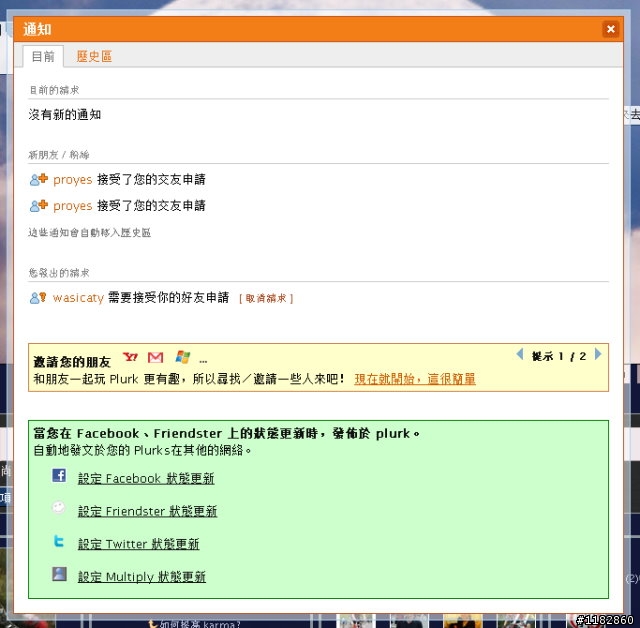Image resolution: width=640 pixels, height=628 pixels.
Task: Click the Windows Live invite icon
Action: click(x=182, y=357)
